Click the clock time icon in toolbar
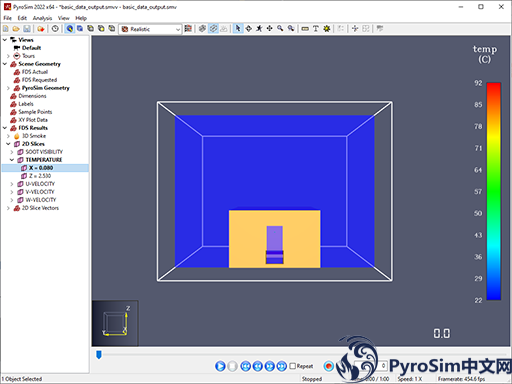Screen dimensions: 512x384 tap(55, 29)
